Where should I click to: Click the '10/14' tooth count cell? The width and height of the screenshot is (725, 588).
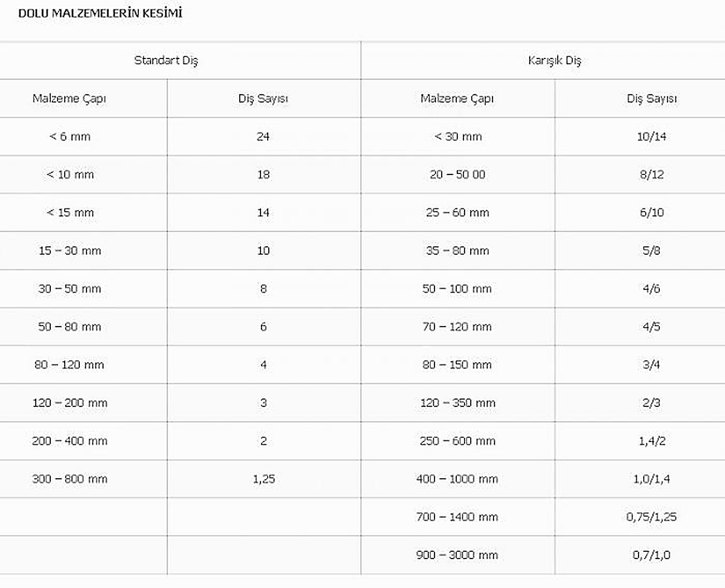coord(651,137)
